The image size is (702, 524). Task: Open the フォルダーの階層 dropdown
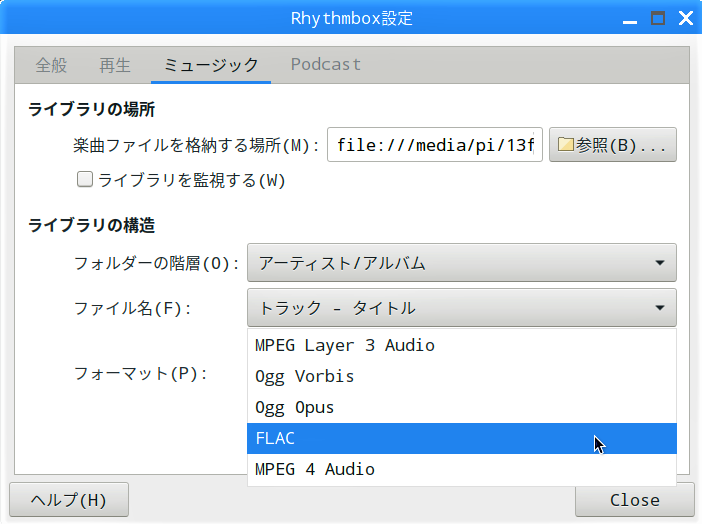[x=461, y=263]
